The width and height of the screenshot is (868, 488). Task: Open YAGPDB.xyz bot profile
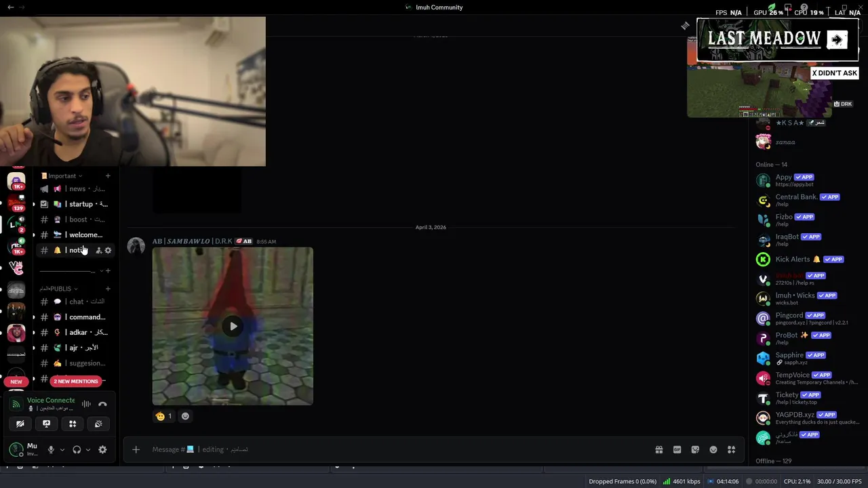pyautogui.click(x=807, y=418)
